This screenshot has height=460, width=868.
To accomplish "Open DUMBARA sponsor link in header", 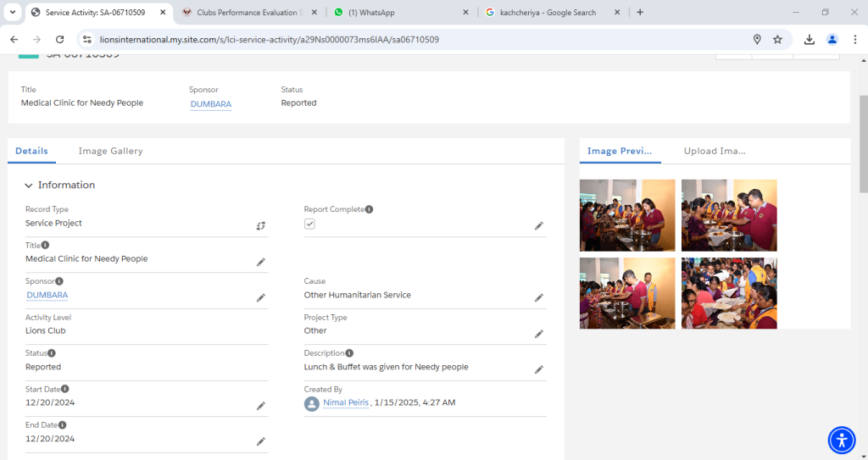I will click(211, 104).
